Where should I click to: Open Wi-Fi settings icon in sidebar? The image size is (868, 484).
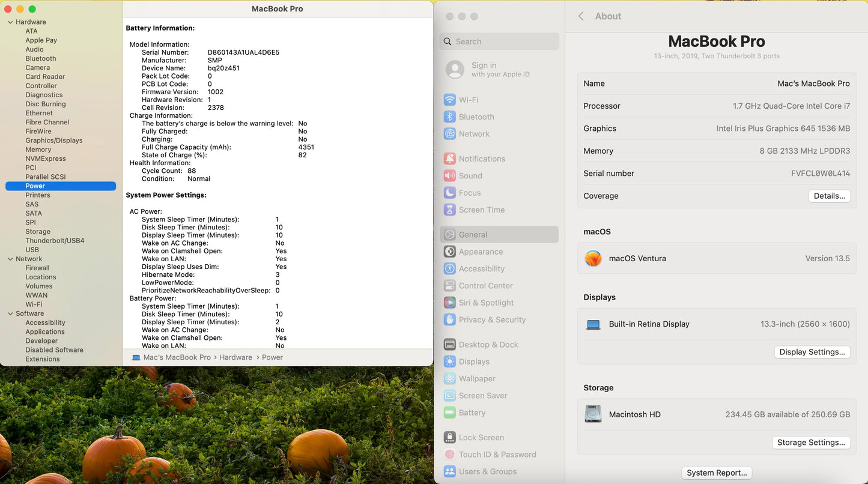[x=449, y=100]
